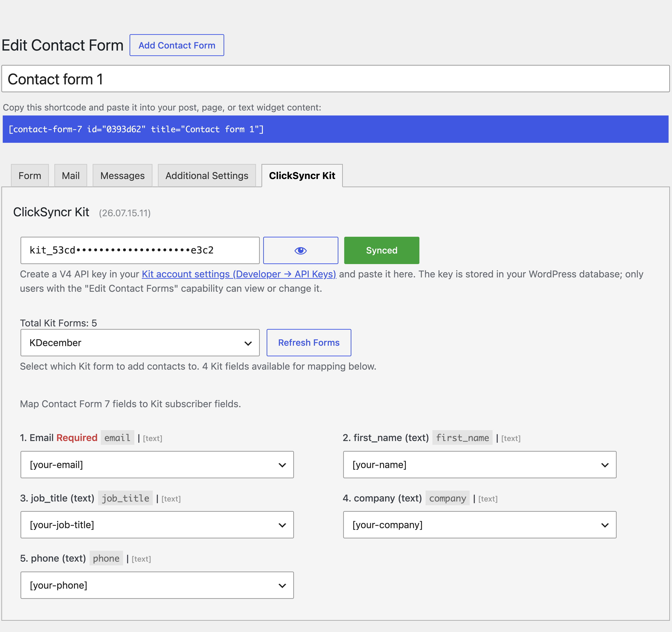Click the Total Kit Forms: 5 label
Image resolution: width=672 pixels, height=632 pixels.
pyautogui.click(x=58, y=323)
